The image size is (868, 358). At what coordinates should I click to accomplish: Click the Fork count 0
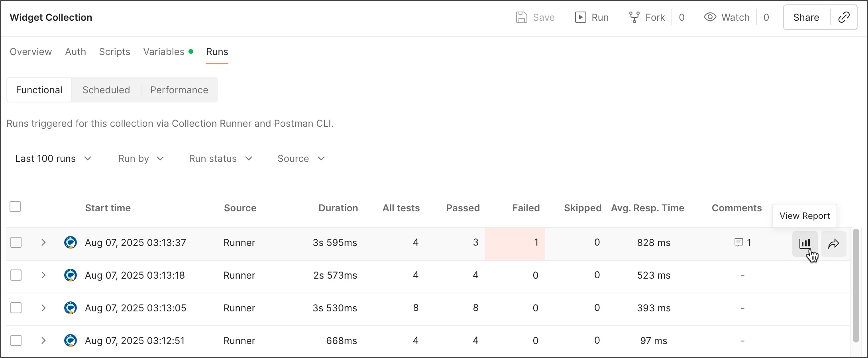(681, 17)
